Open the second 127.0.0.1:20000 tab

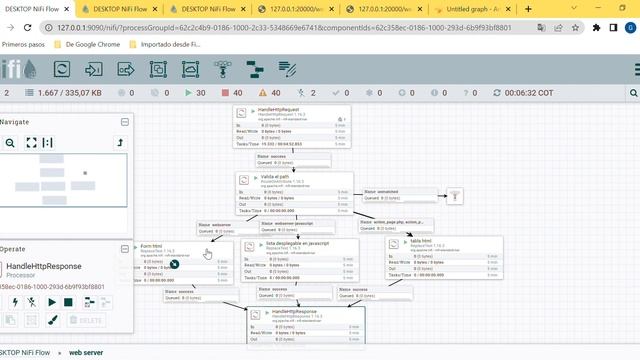click(x=385, y=9)
